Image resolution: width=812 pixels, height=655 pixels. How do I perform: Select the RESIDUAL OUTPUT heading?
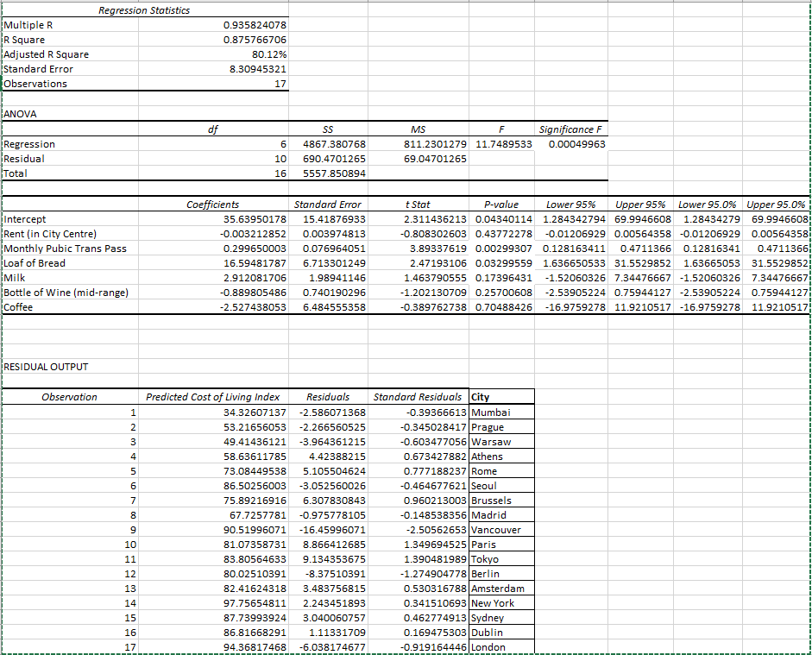(71, 367)
